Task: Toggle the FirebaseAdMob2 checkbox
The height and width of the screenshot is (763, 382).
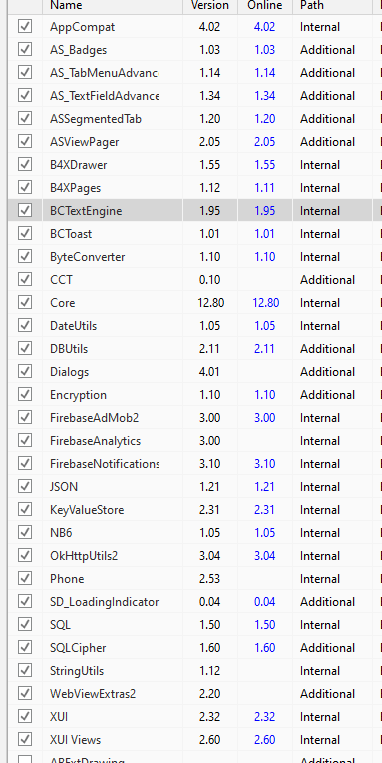Action: click(x=25, y=418)
